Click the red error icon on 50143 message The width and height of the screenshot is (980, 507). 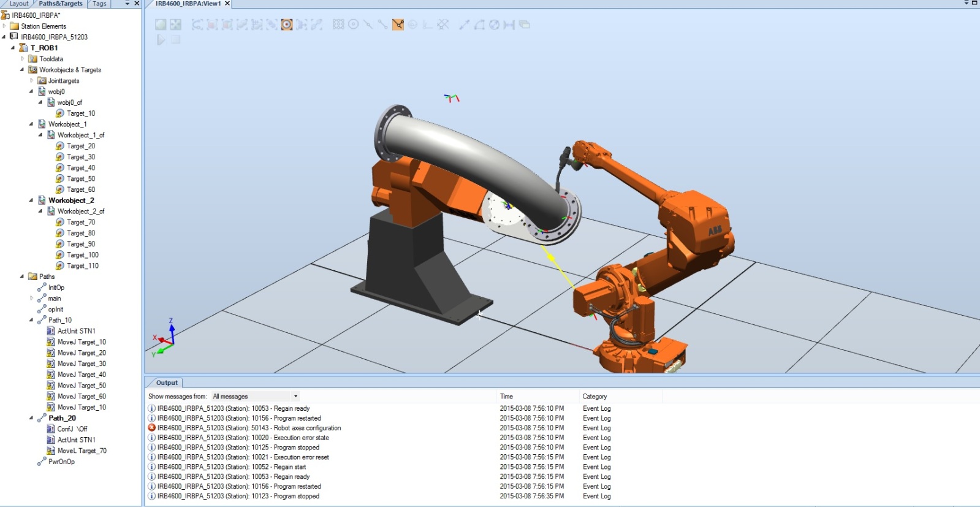point(151,428)
